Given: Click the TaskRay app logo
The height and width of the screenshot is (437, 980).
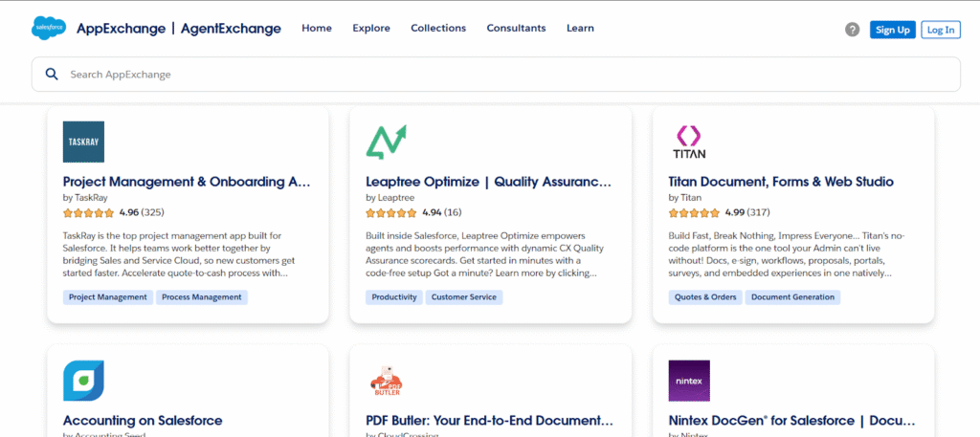Looking at the screenshot, I should [x=83, y=142].
